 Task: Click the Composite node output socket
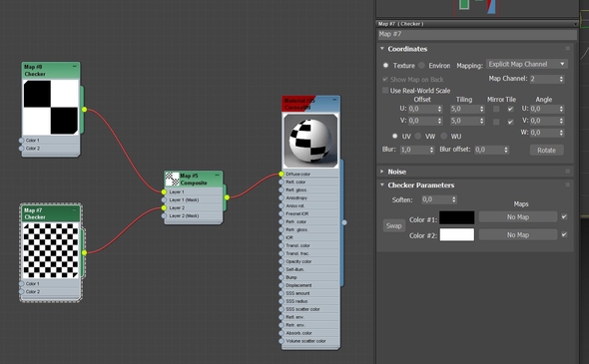click(x=227, y=197)
